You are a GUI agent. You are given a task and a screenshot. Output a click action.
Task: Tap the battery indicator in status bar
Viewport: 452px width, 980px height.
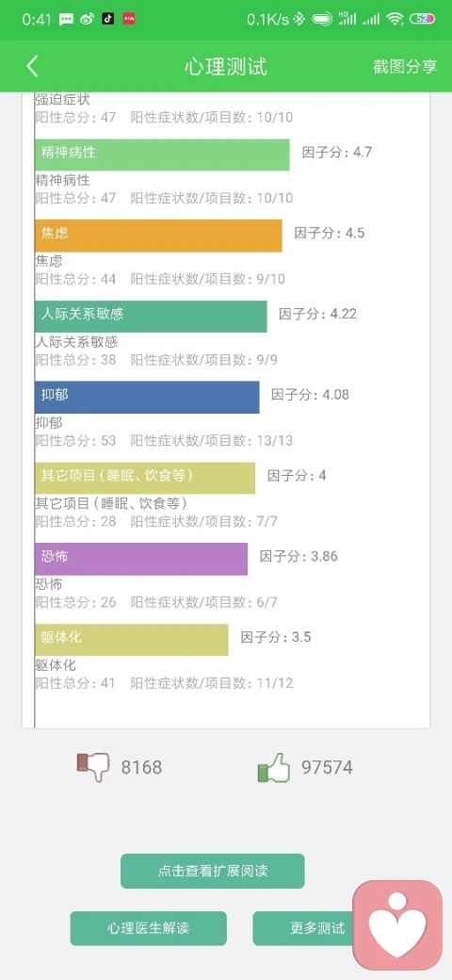(422, 19)
